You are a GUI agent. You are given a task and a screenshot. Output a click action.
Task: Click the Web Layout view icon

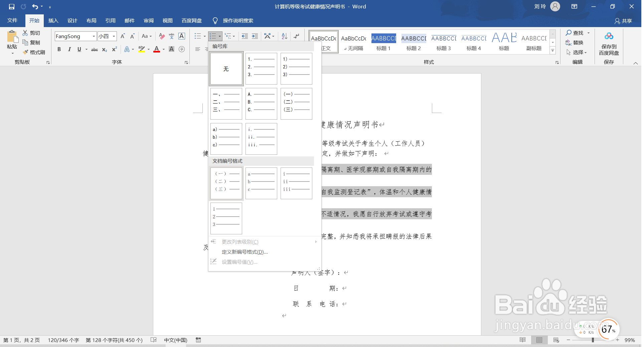pyautogui.click(x=556, y=340)
